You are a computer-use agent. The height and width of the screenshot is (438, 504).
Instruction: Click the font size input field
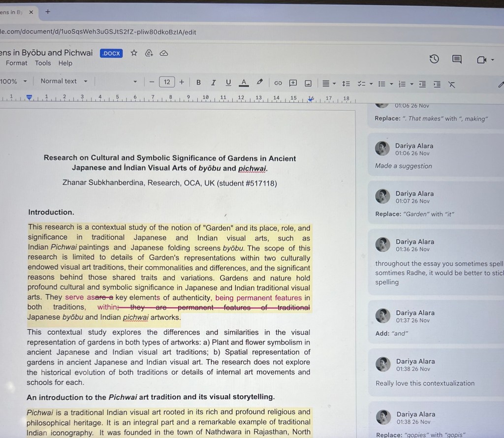pyautogui.click(x=167, y=82)
